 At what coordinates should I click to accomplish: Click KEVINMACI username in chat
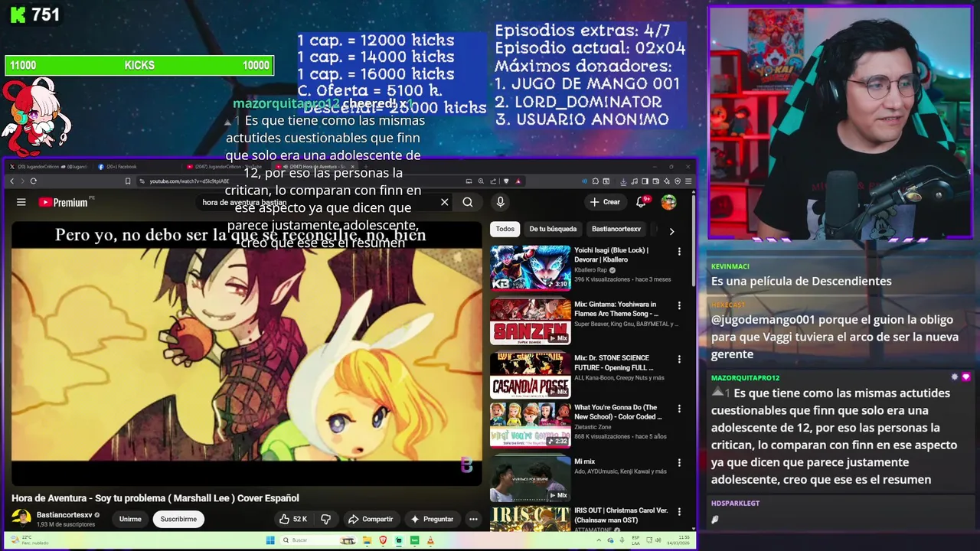[730, 266]
